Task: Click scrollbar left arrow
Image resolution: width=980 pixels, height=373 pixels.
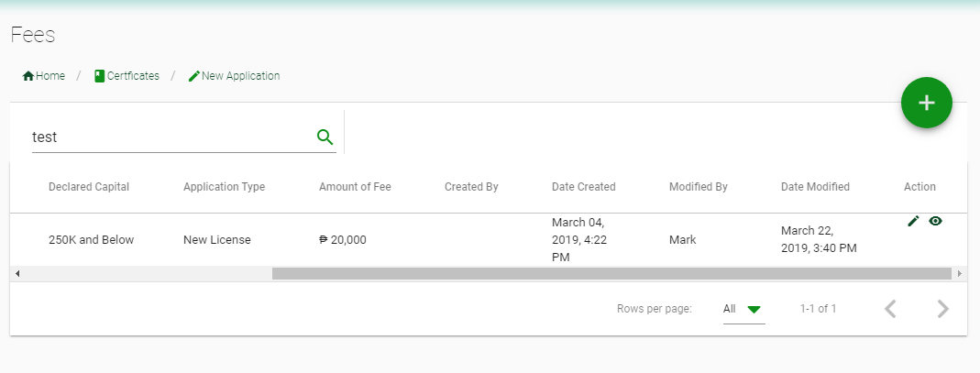Action: point(17,274)
